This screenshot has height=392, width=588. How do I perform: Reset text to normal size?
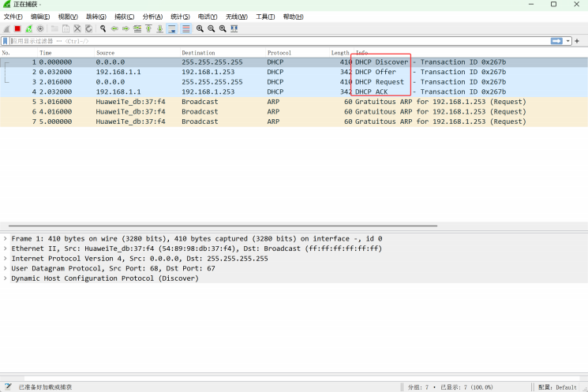click(x=223, y=29)
